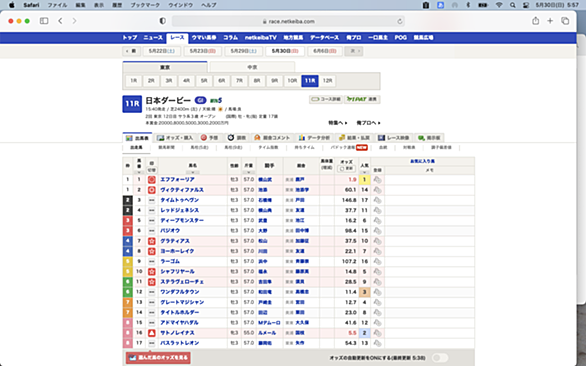Select the 5月29日 date tab
586x366 pixels.
pos(243,51)
